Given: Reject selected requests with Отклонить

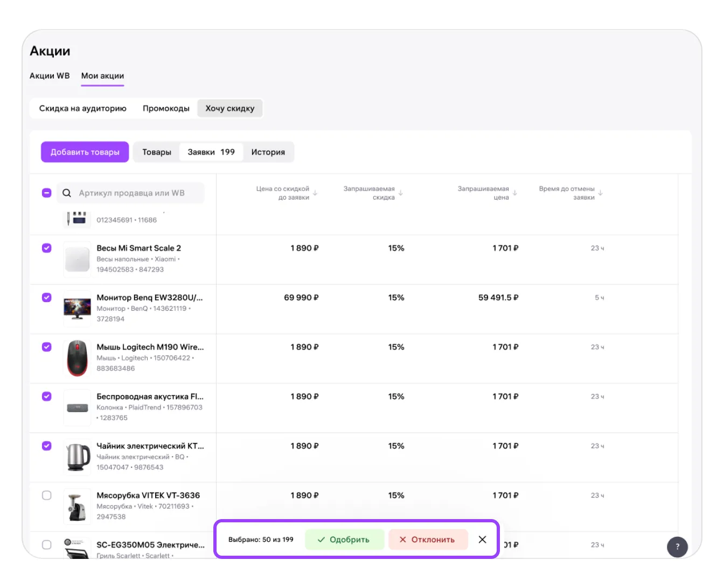Looking at the screenshot, I should pos(428,540).
